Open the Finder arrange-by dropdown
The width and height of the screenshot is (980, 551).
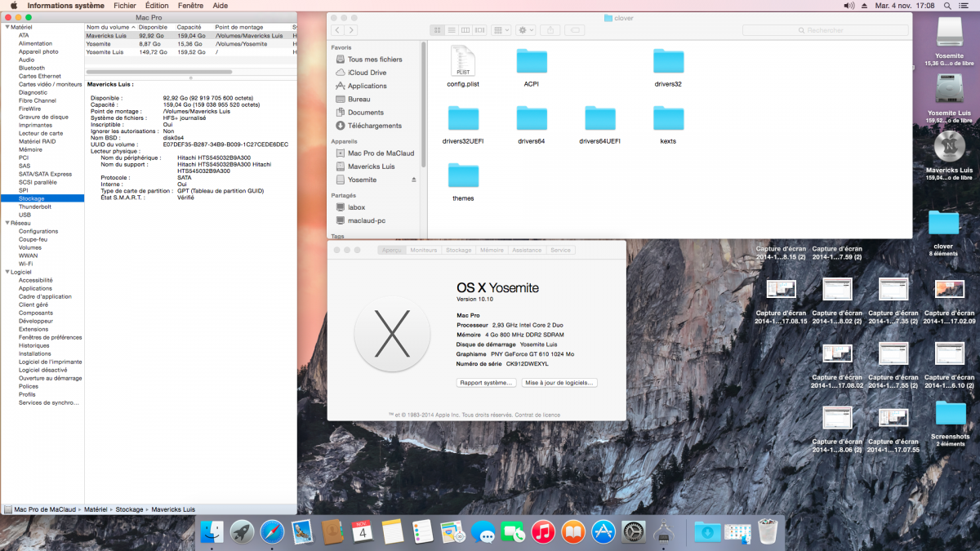click(x=501, y=30)
